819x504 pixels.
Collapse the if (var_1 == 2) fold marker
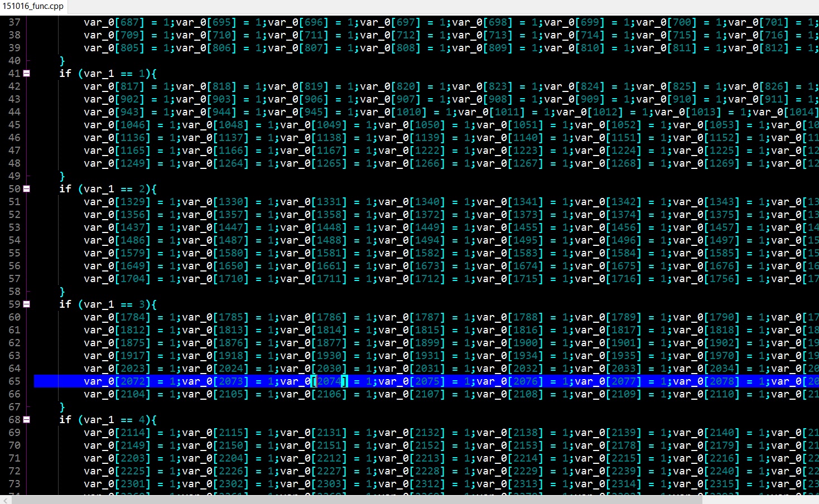tap(26, 189)
